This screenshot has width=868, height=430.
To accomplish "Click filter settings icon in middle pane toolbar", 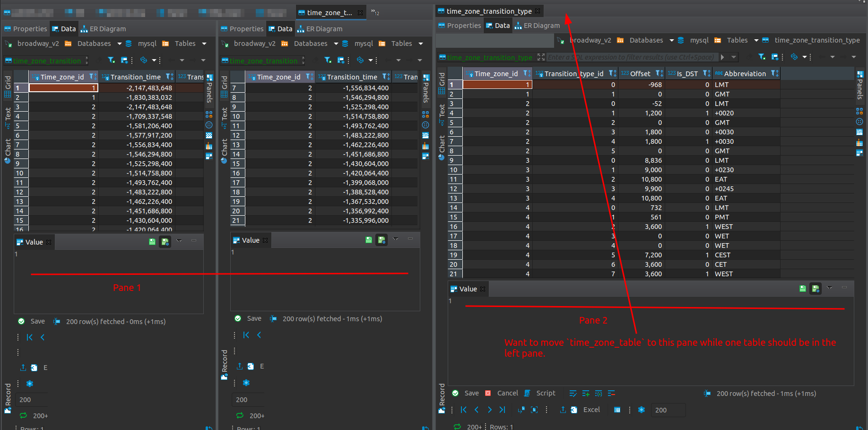I will pos(340,60).
